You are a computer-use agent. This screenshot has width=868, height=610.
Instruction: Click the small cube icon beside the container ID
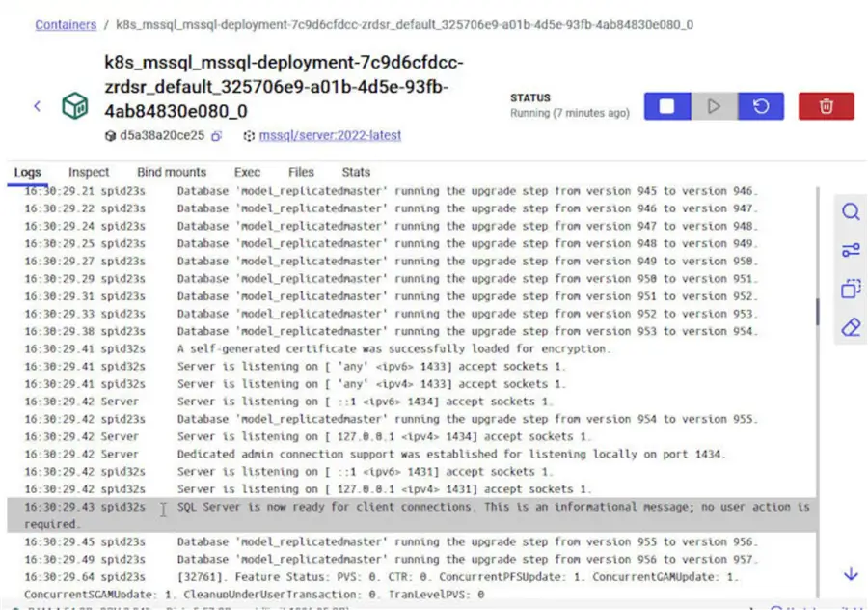(110, 136)
